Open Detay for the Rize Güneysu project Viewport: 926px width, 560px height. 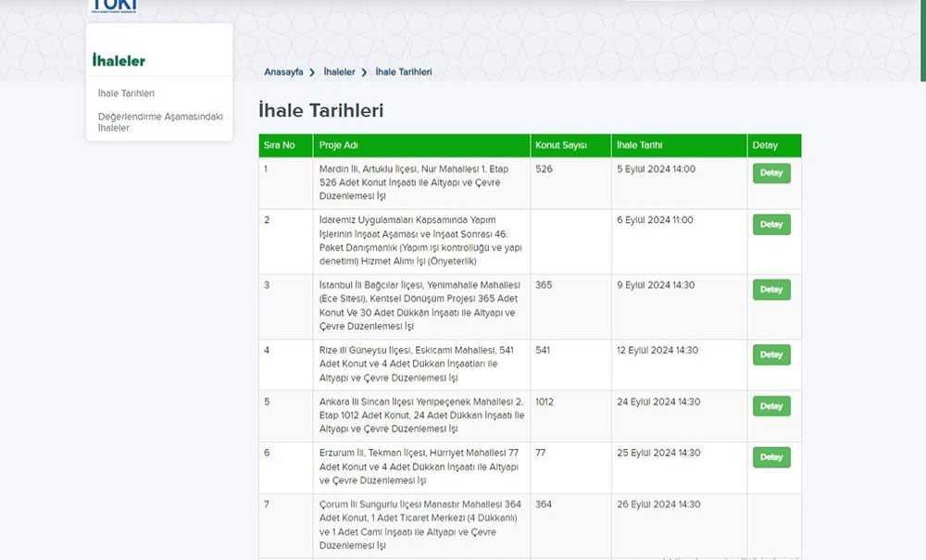pos(771,355)
